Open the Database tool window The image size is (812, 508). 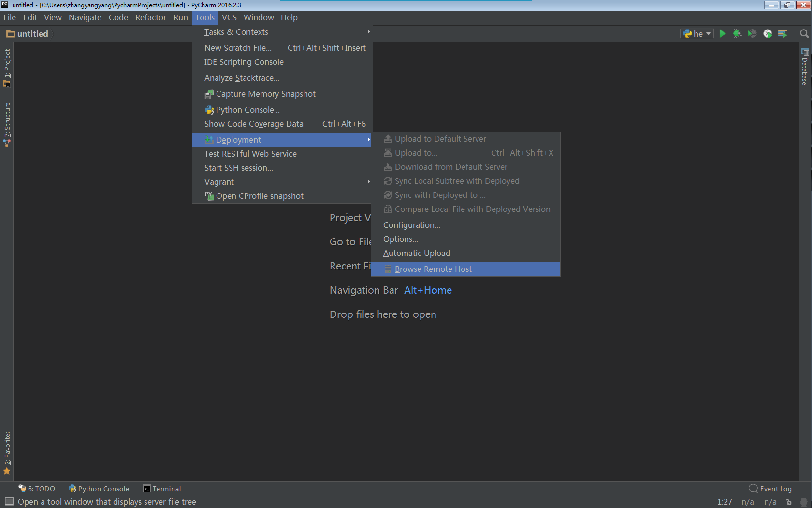(805, 66)
